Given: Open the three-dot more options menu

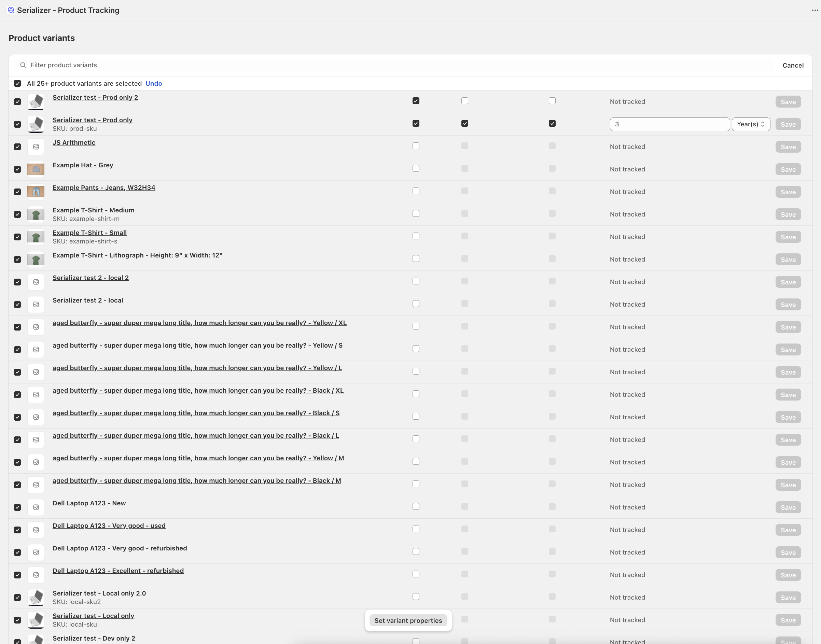Looking at the screenshot, I should (x=815, y=10).
